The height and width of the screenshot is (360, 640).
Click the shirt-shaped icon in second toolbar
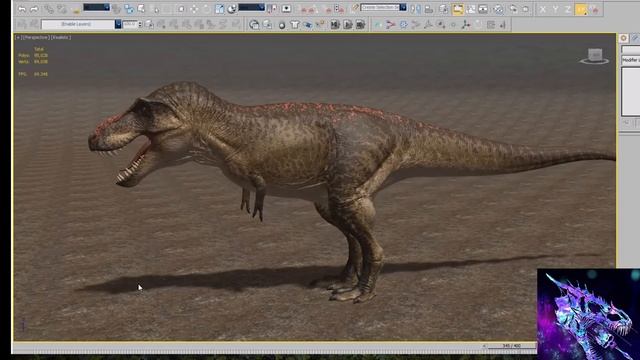coord(295,25)
